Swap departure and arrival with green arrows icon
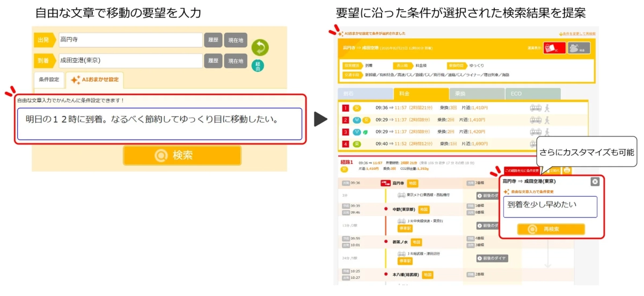This screenshot has width=644, height=296. tap(260, 47)
